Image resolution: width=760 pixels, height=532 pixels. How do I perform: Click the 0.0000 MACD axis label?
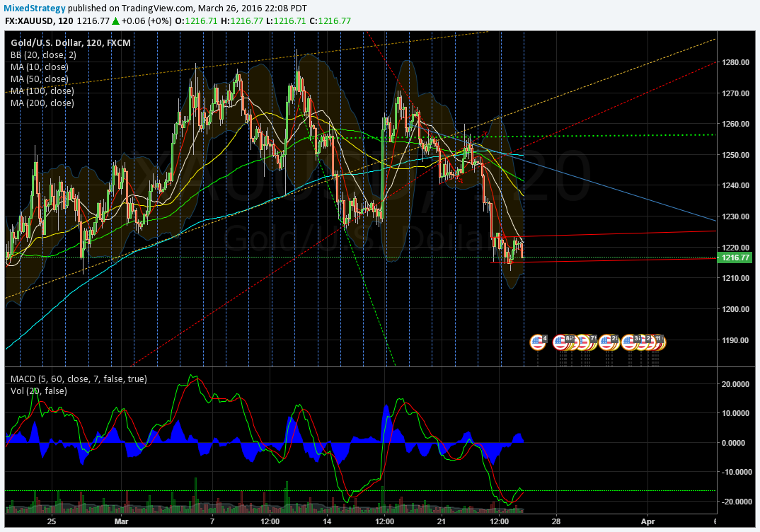tap(735, 443)
